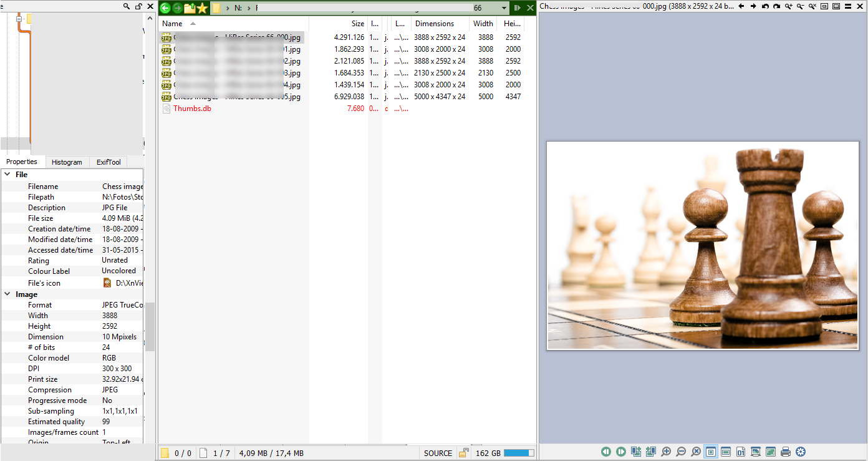The image size is (868, 461).
Task: Open the preview panel menu
Action: point(848,6)
